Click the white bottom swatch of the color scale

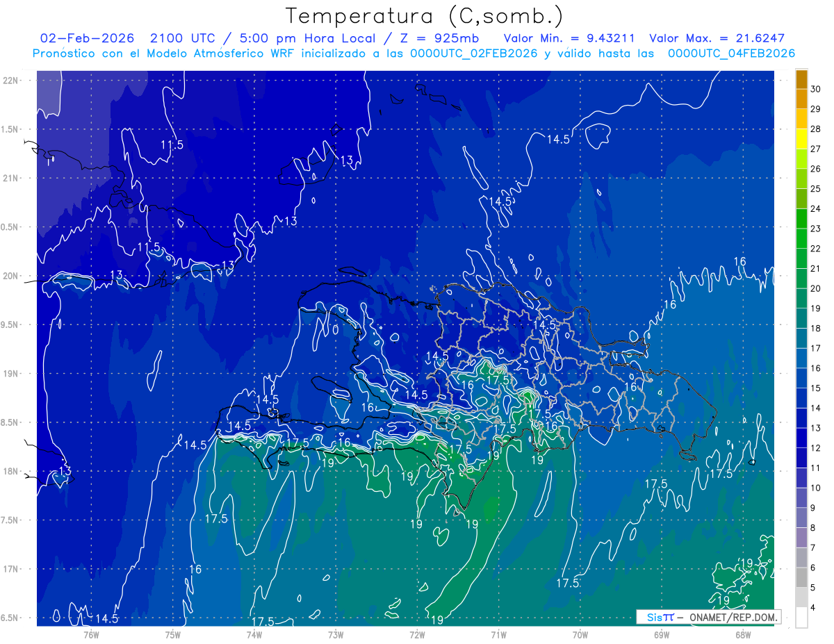point(801,617)
